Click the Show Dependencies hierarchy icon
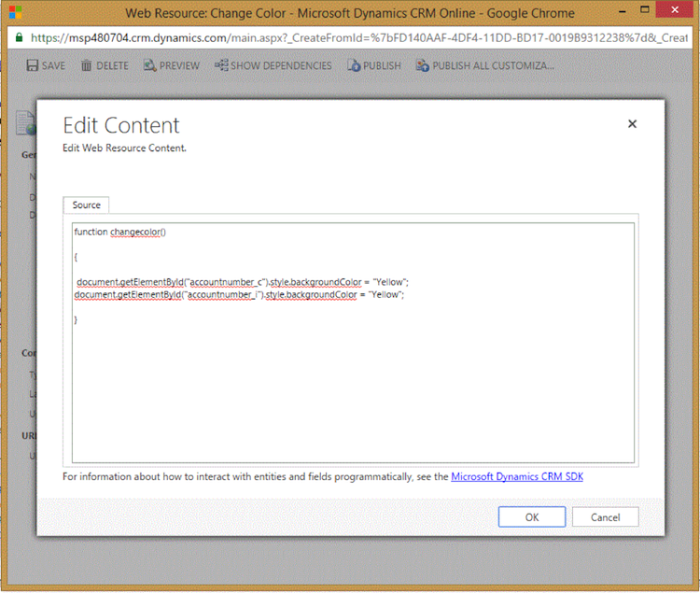Viewport: 700px width, 593px height. [x=221, y=65]
